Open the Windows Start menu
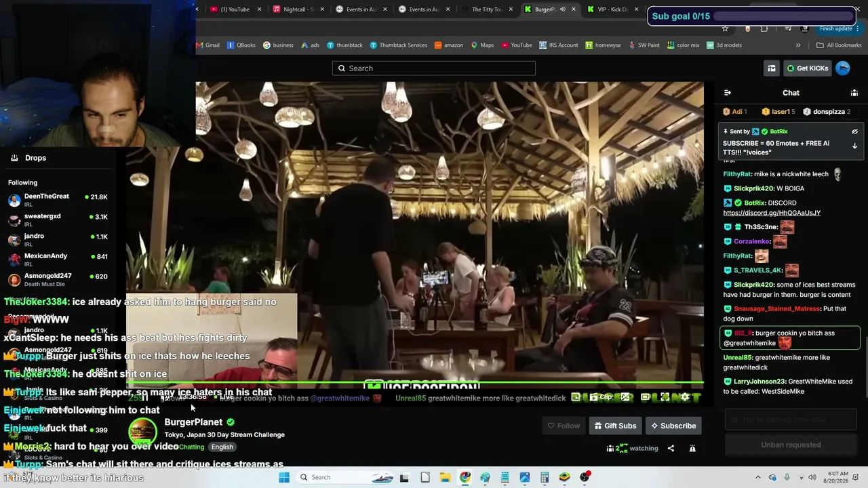Viewport: 868px width, 488px height. click(x=284, y=477)
